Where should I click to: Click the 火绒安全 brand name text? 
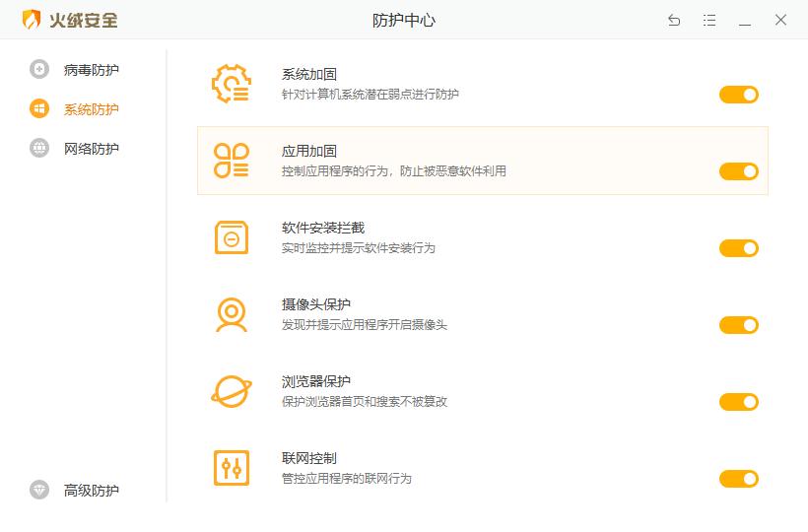[x=84, y=20]
